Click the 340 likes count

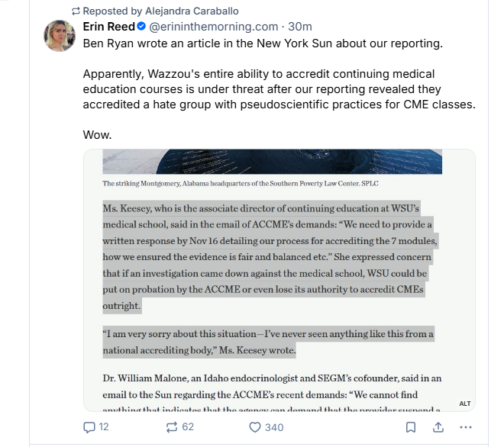(273, 427)
